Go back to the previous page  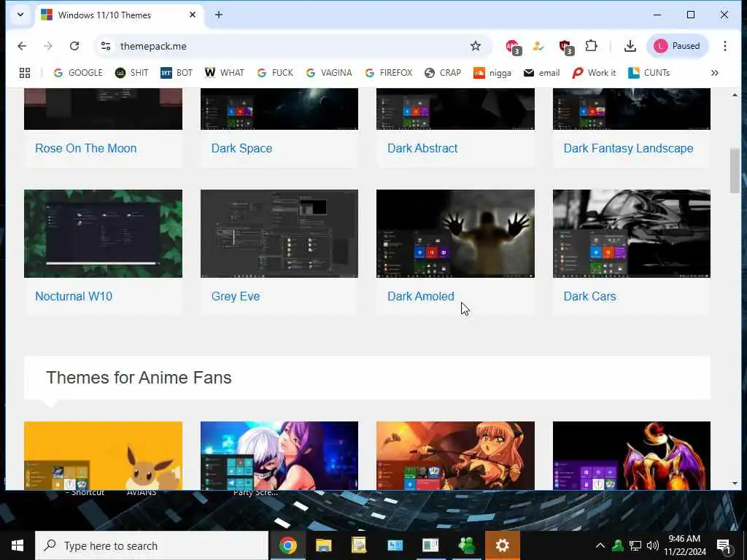pyautogui.click(x=22, y=46)
